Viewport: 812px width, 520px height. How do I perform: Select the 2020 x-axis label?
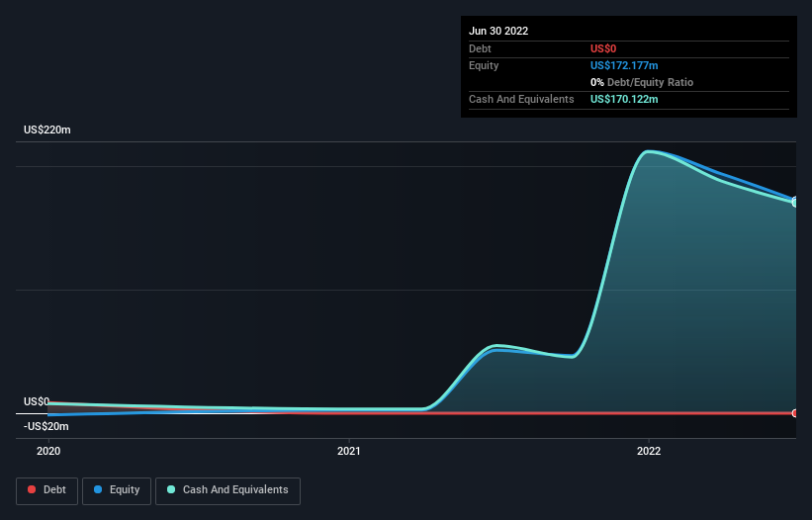(48, 451)
